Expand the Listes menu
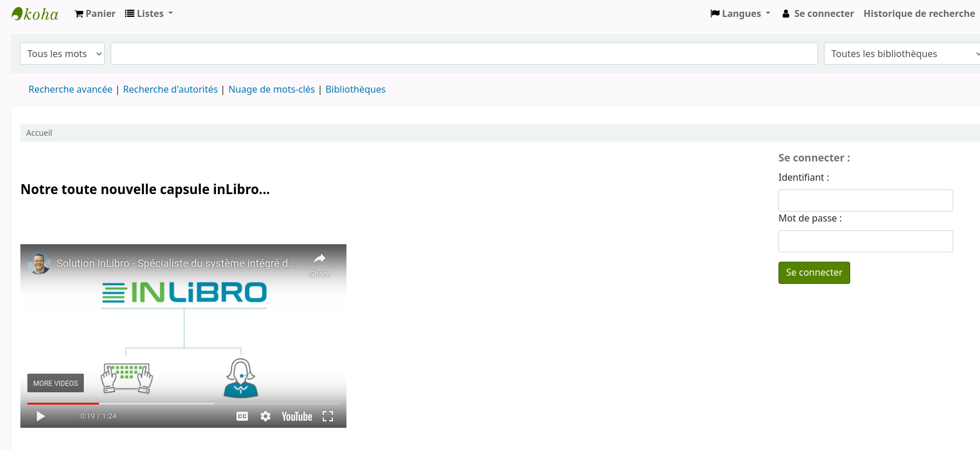This screenshot has height=450, width=980. (149, 13)
